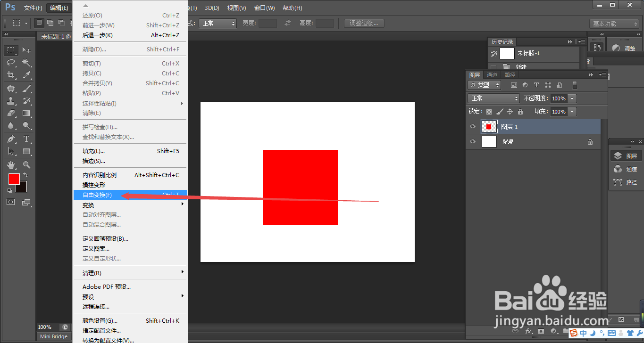Screen dimensions: 644x343
Task: Select the Blur tool
Action: (11, 125)
